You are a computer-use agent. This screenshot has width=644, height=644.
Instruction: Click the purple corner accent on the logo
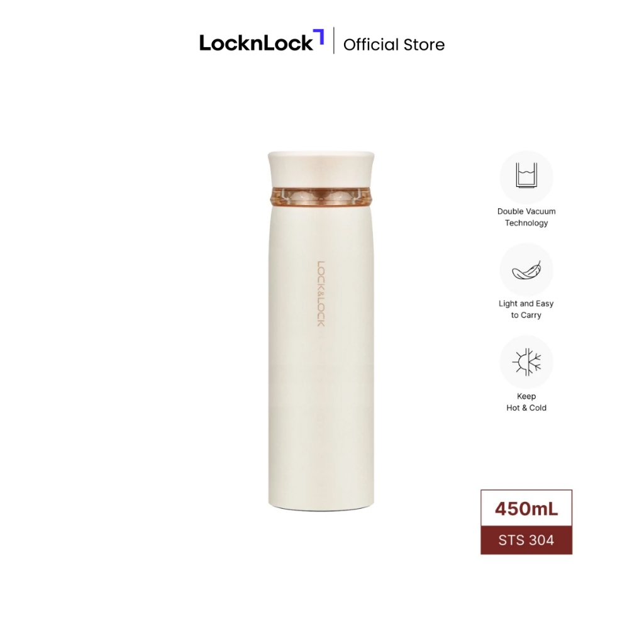point(319,36)
